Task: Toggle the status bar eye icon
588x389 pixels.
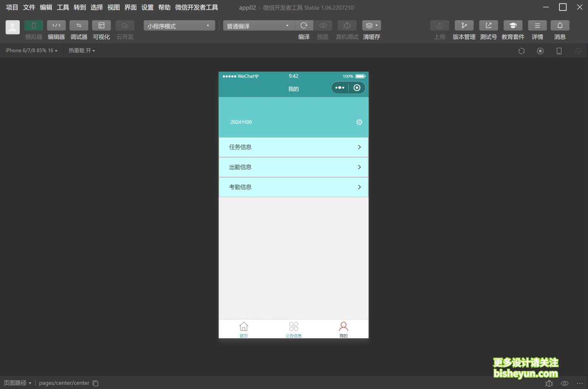Action: [x=565, y=383]
